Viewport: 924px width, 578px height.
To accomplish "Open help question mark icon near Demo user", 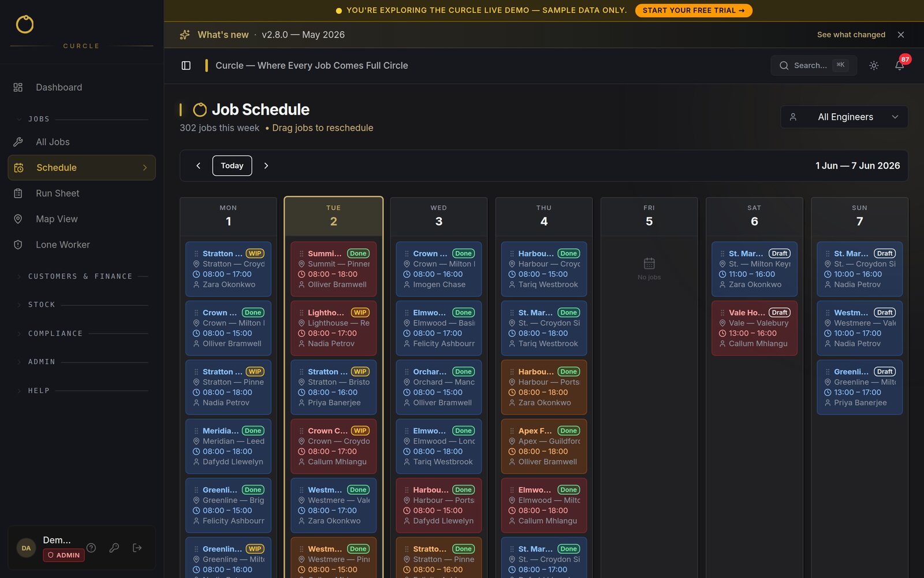I will 91,547.
